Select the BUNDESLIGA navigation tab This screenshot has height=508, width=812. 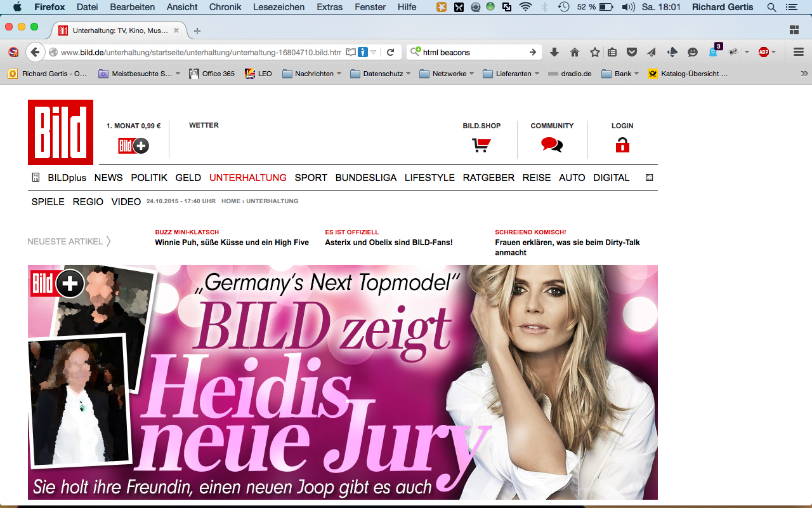[x=366, y=178]
